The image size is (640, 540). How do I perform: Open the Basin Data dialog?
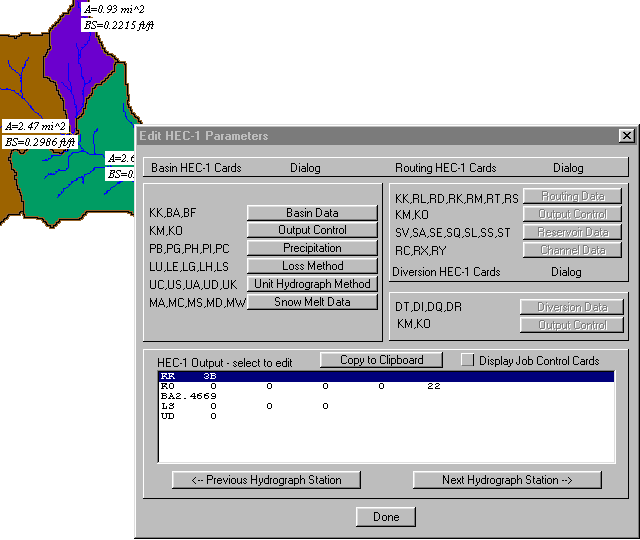(311, 213)
